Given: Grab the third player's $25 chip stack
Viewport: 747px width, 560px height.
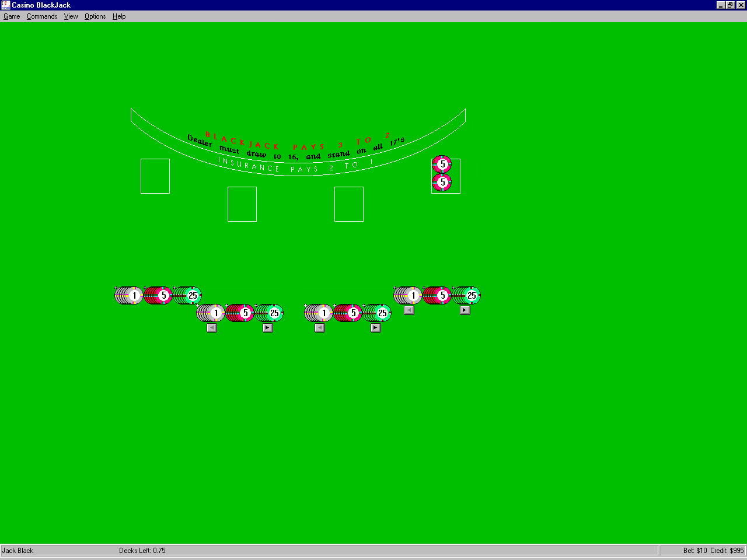Looking at the screenshot, I should (377, 313).
